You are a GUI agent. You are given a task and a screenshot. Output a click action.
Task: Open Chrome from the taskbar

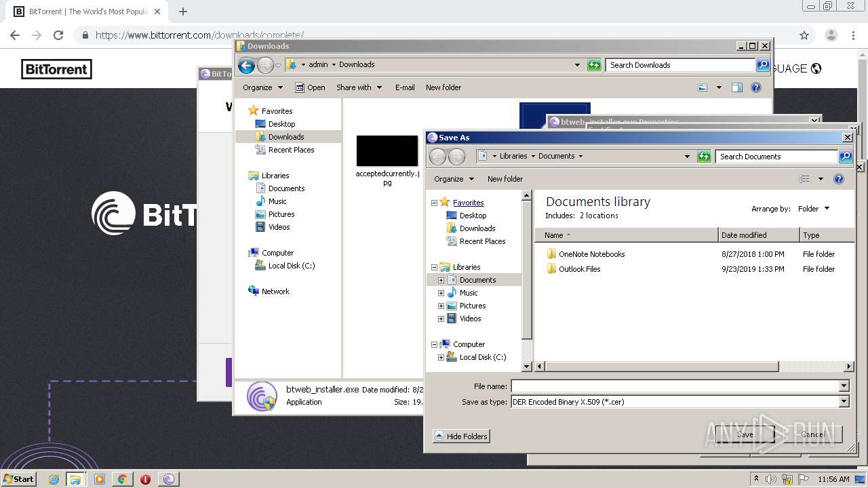tap(122, 479)
